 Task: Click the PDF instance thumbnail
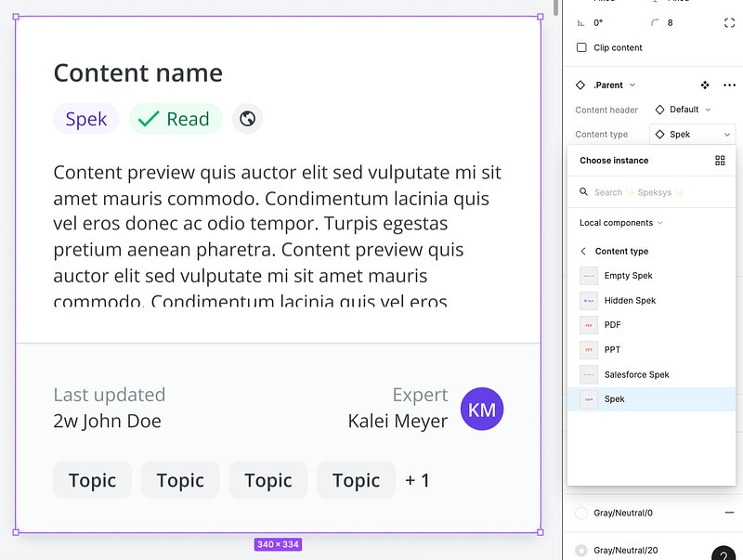point(589,325)
